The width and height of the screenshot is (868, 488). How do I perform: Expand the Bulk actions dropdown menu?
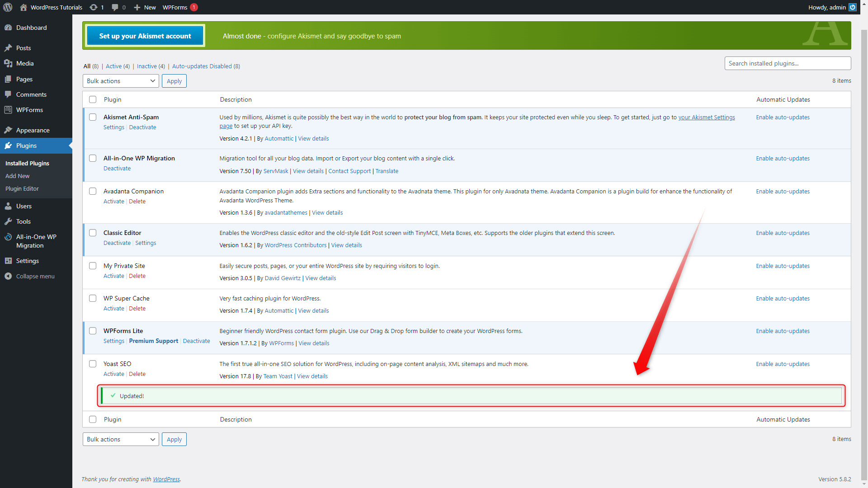[x=120, y=80]
